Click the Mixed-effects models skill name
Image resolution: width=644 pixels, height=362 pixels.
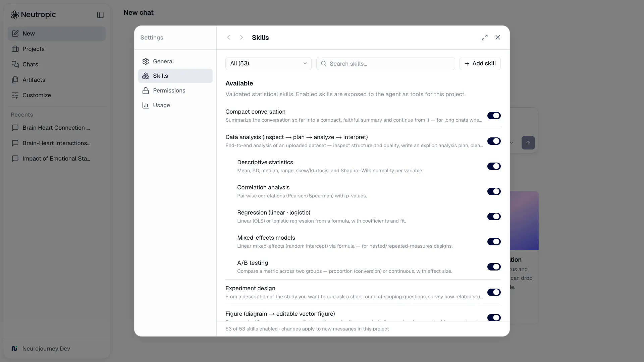coord(266,238)
